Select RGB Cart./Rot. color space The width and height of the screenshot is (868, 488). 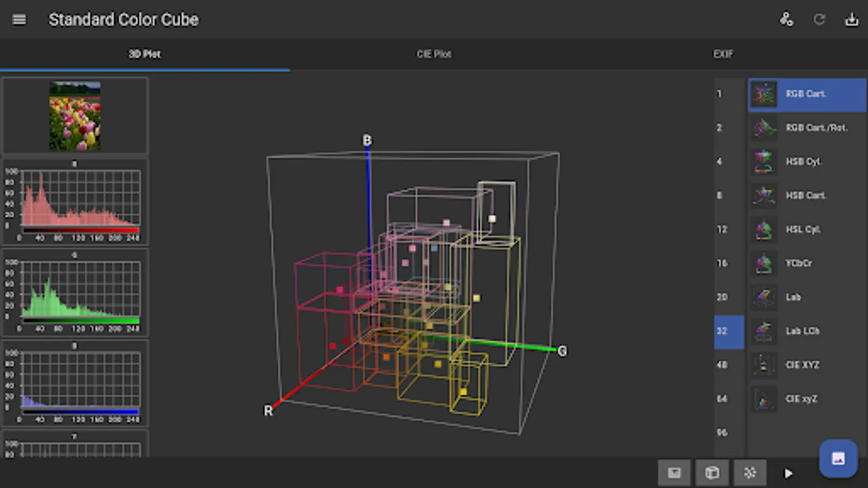[x=807, y=128]
